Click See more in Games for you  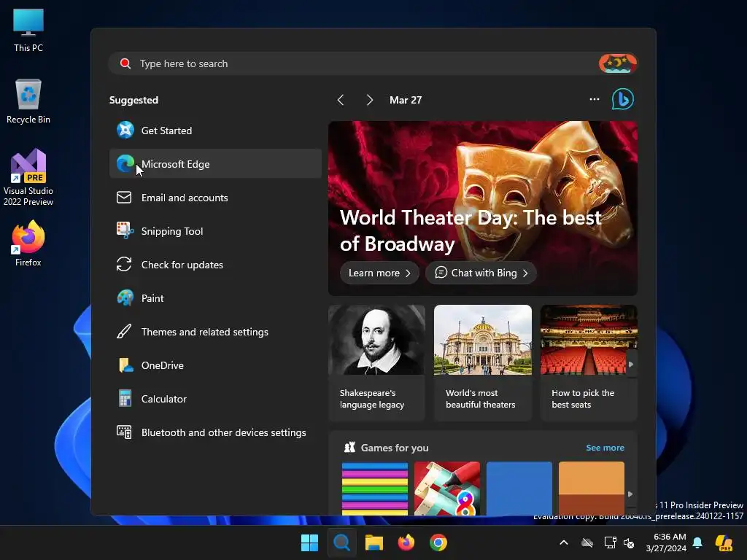click(x=605, y=448)
